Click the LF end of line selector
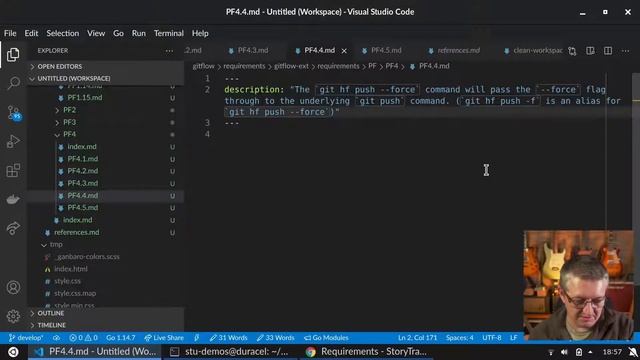 [513, 338]
